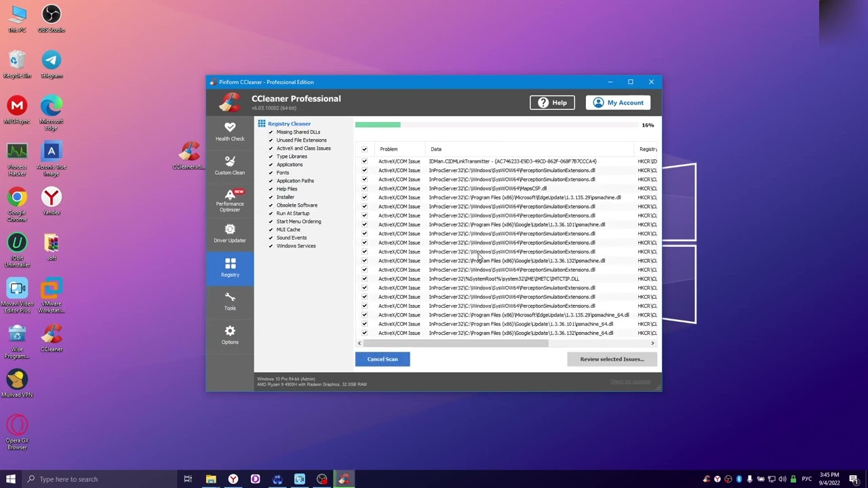Open Acronis True Image desktop shortcut
The width and height of the screenshot is (868, 488).
52,159
